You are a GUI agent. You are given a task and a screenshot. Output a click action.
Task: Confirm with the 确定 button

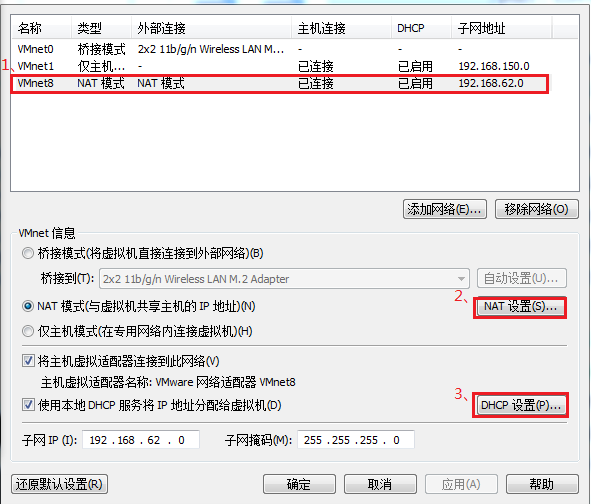point(299,484)
